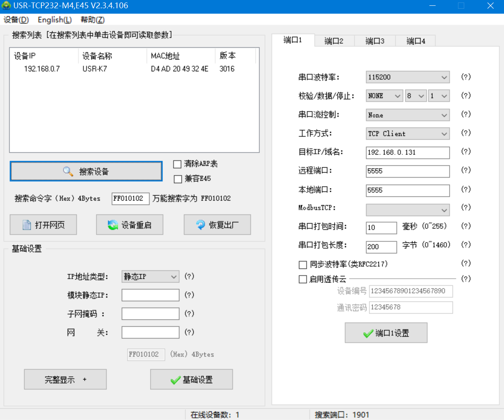Image resolution: width=504 pixels, height=420 pixels.
Task: Click the 设备名称 column header
Action: (112, 56)
